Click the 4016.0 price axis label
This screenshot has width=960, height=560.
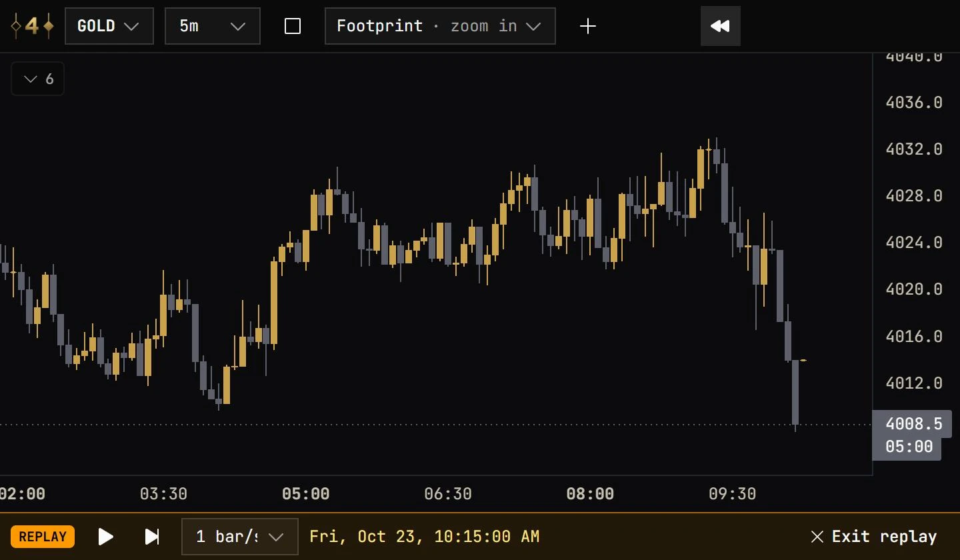914,337
